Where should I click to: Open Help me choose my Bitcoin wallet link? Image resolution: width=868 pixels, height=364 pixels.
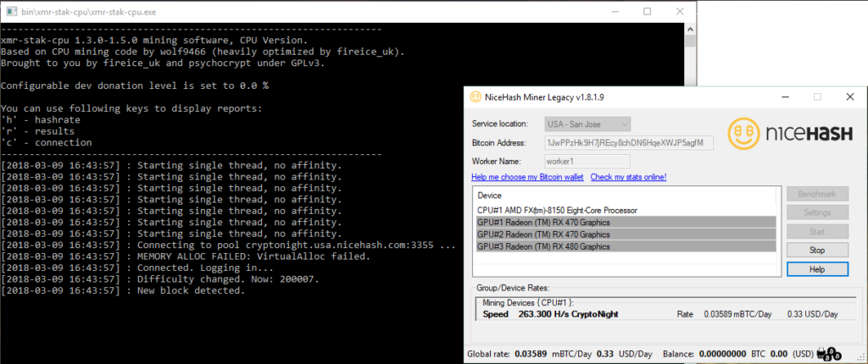(528, 177)
